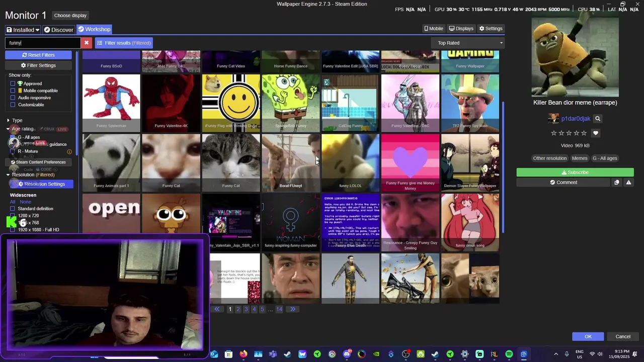Click Choose display button
This screenshot has width=644, height=362.
click(x=70, y=16)
